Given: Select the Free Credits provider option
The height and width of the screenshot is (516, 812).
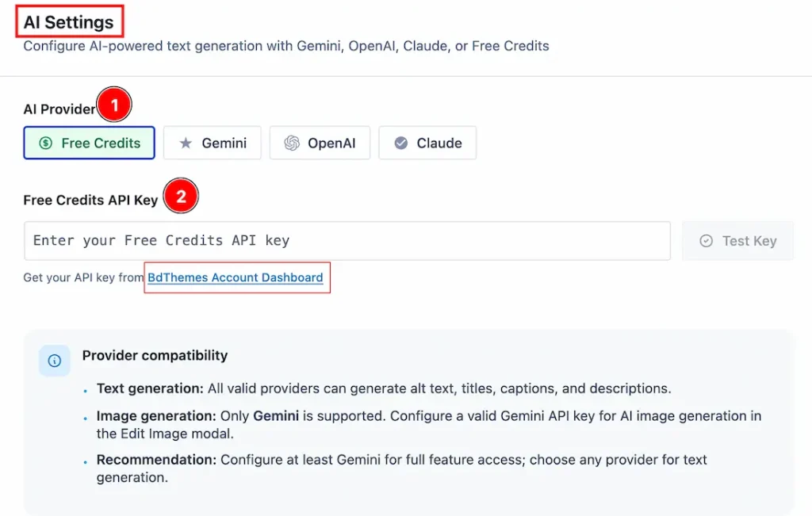Looking at the screenshot, I should pos(89,143).
